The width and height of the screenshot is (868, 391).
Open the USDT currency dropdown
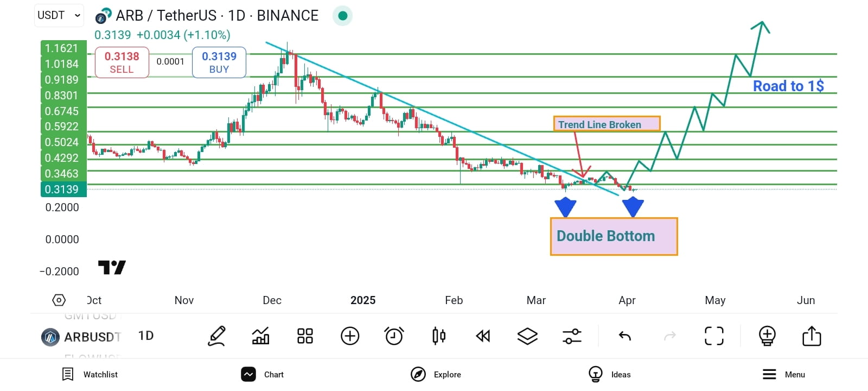pos(59,15)
